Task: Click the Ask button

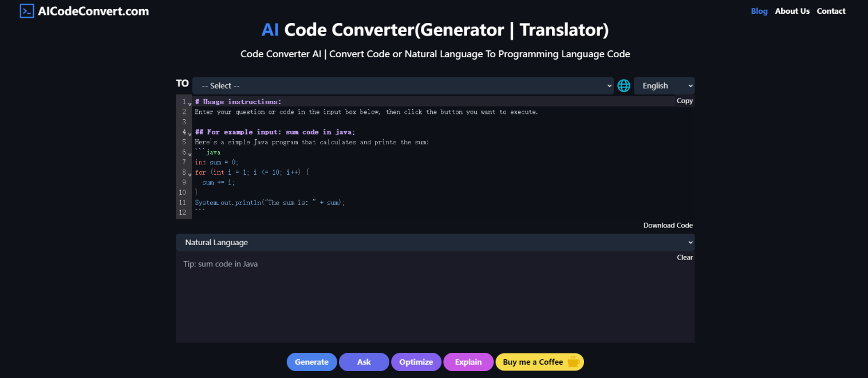Action: [x=364, y=362]
